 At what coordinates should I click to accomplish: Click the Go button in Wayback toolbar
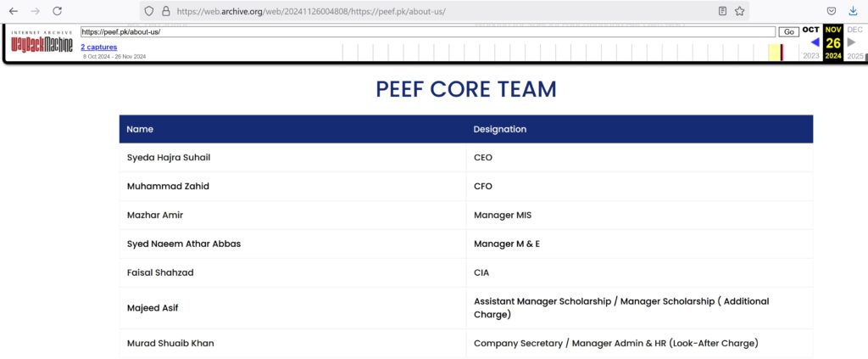[789, 32]
